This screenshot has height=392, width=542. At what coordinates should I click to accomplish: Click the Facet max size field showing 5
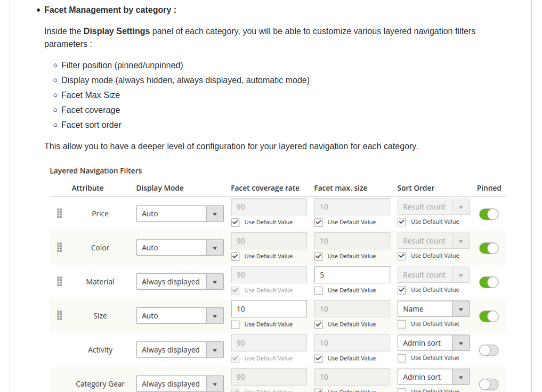[352, 274]
